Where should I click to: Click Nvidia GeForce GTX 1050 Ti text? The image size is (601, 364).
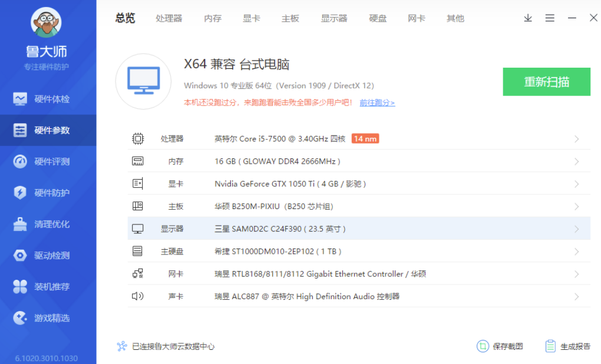(x=290, y=184)
